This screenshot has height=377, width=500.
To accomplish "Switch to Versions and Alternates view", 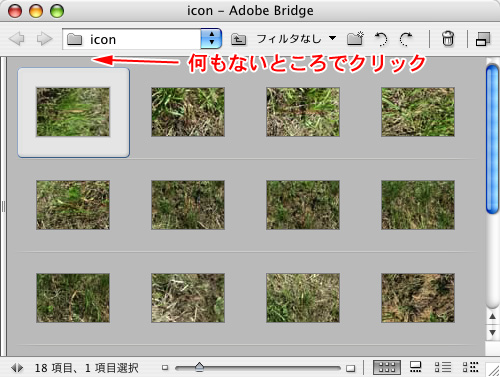I will (471, 367).
